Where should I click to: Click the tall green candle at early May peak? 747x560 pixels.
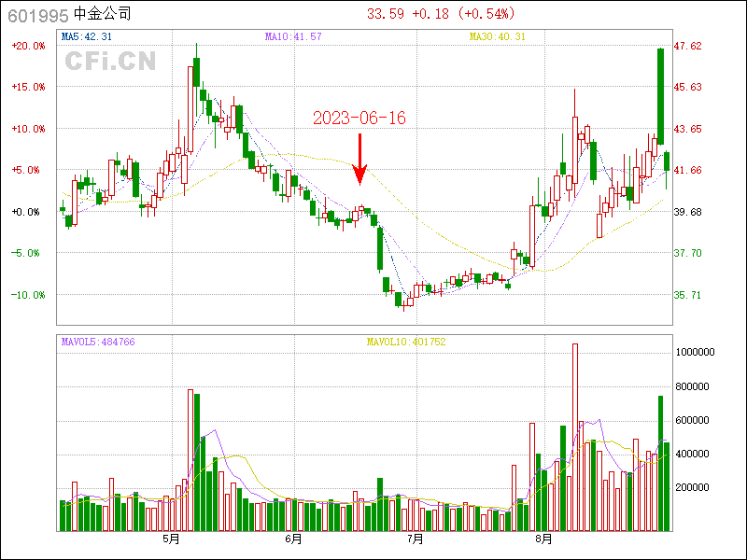(x=197, y=85)
